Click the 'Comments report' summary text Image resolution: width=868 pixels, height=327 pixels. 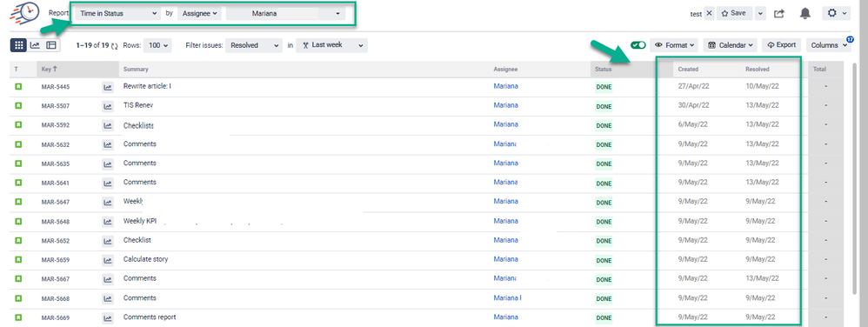click(150, 317)
